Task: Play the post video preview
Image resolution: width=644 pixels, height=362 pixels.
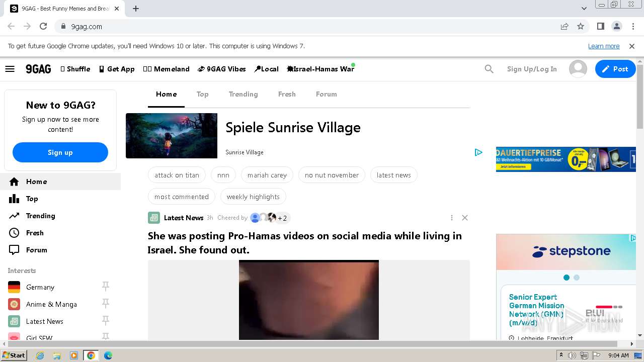Action: [x=309, y=300]
